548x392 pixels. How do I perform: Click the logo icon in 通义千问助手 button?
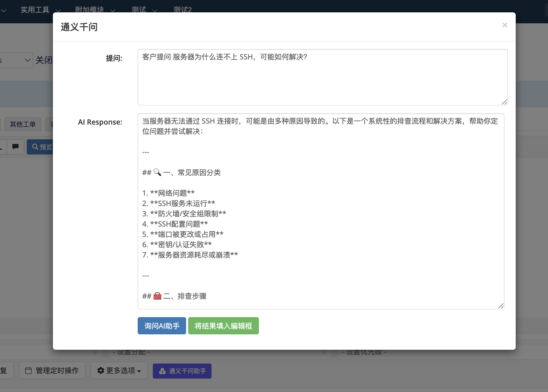pyautogui.click(x=162, y=371)
